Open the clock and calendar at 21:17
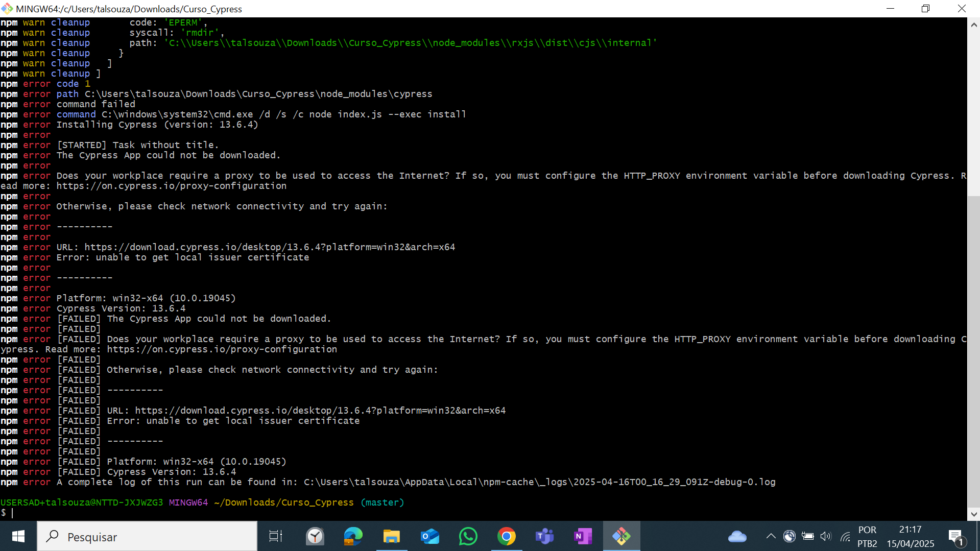980x551 pixels. [x=911, y=537]
